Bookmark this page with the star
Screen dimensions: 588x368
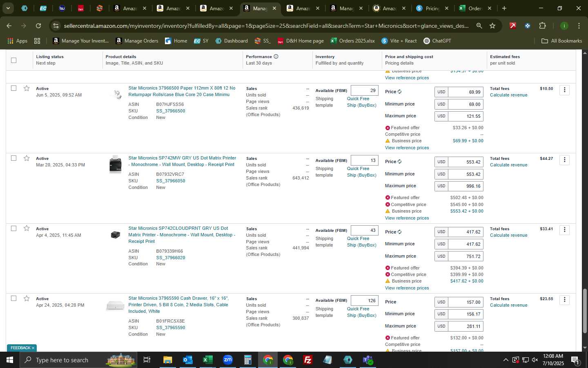(x=492, y=26)
